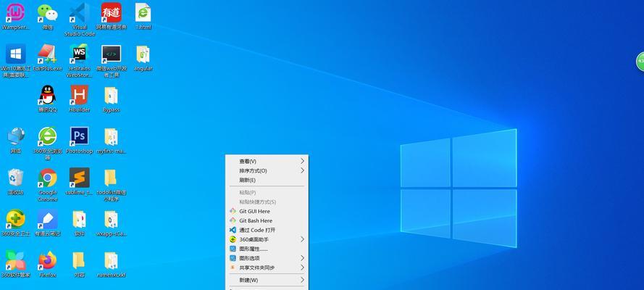
Task: Open the 新建(W) submenu
Action: pyautogui.click(x=267, y=280)
